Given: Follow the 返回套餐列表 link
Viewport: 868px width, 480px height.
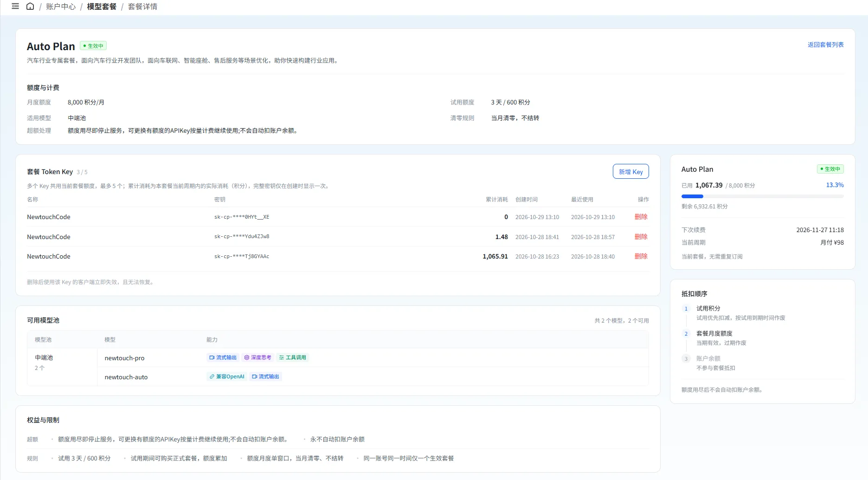Looking at the screenshot, I should (825, 45).
